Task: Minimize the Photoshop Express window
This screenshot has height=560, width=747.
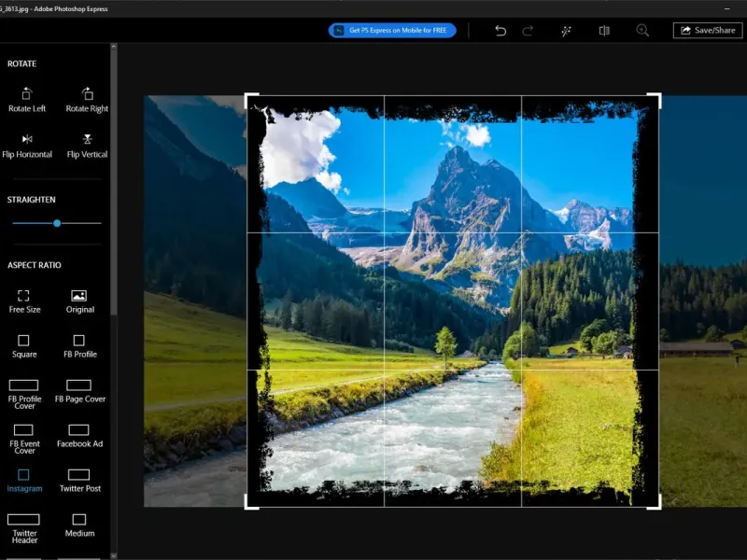Action: tap(727, 8)
